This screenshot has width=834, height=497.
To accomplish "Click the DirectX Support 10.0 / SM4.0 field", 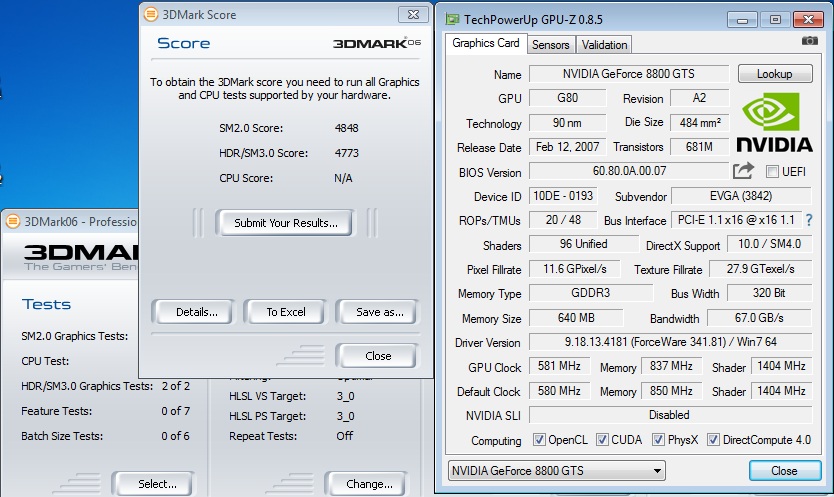I will coord(769,244).
